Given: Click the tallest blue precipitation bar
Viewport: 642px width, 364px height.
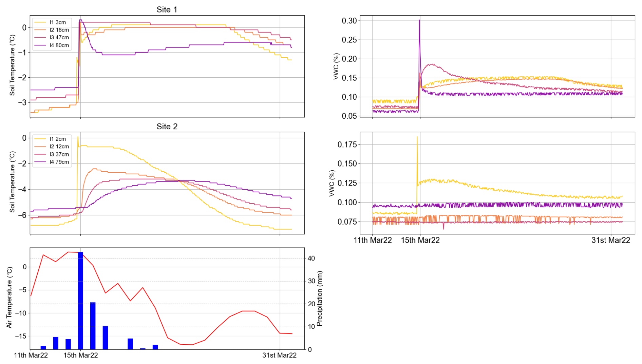Looking at the screenshot, I should [80, 300].
